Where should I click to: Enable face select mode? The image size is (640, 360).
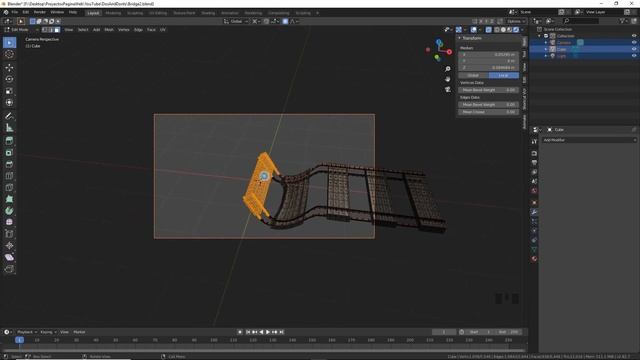(x=57, y=30)
